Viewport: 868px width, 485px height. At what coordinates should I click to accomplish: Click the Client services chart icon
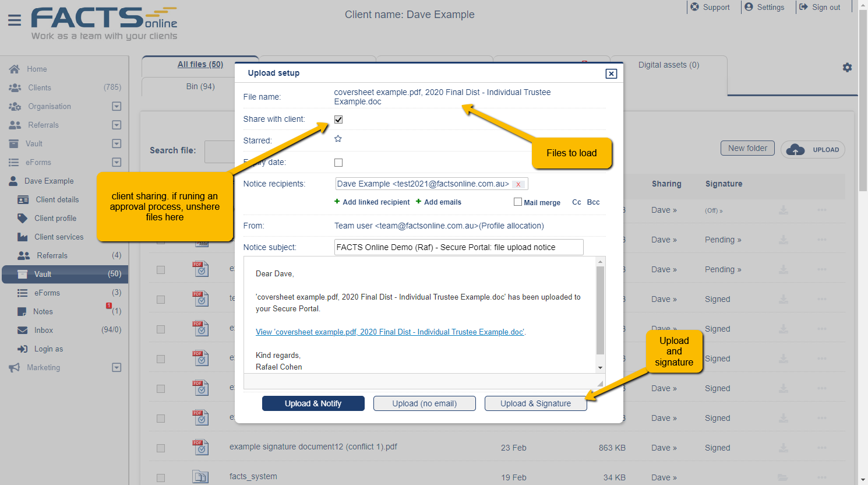pos(23,237)
